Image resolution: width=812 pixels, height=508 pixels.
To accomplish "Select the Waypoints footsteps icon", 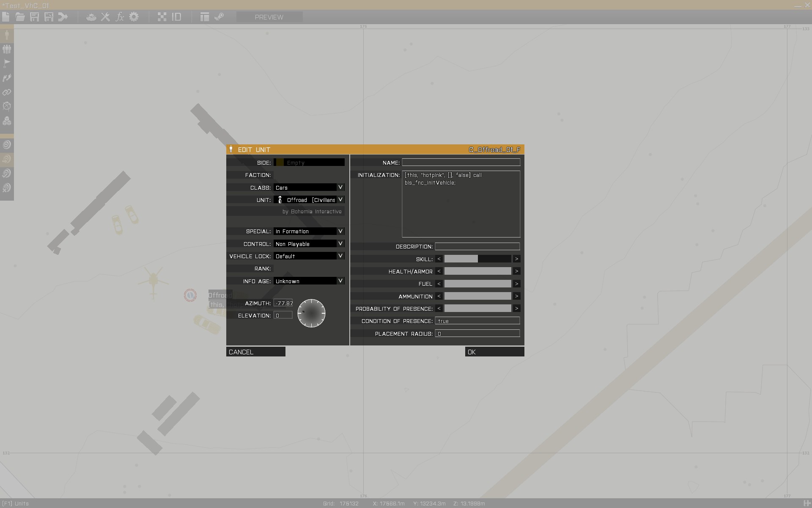I will coord(6,78).
